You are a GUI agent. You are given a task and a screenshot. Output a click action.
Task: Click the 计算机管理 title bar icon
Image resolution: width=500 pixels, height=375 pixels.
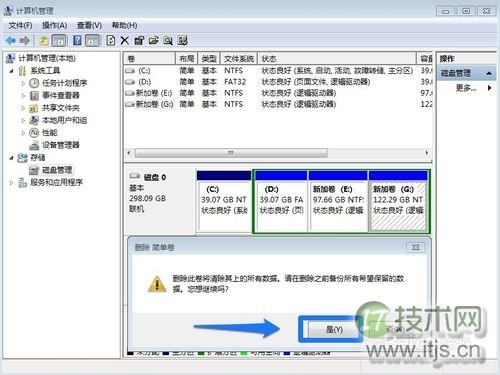coord(9,11)
